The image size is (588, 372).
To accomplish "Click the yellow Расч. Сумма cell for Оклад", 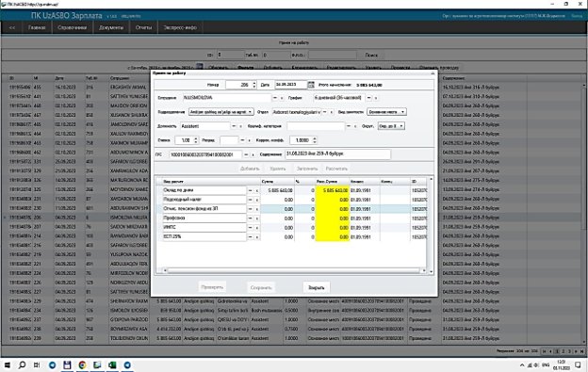I will 333,190.
